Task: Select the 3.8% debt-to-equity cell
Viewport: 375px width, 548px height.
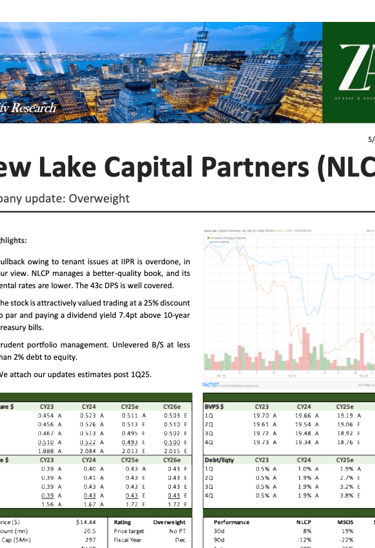Action: pos(347,496)
